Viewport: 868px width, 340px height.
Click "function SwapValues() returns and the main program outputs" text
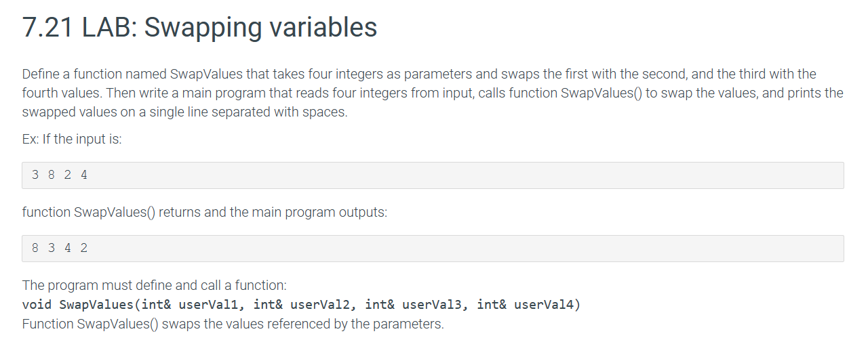click(205, 212)
